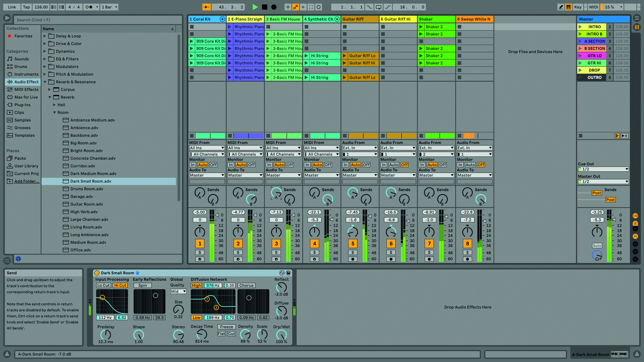
Task: Click the Tap tempo button
Action: (26, 7)
